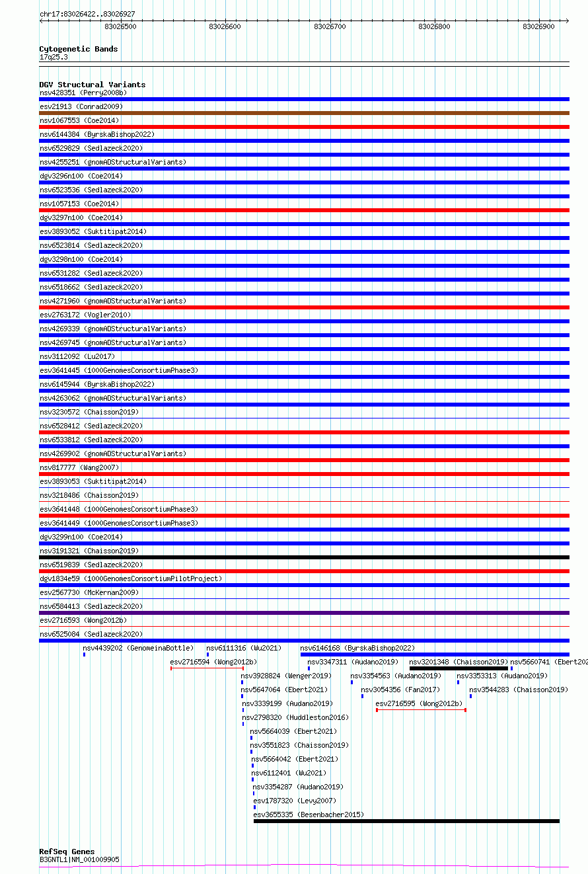Viewport: 588px width, 874px height.
Task: Click nsv3054356 (Fan2017) label
Action: tap(400, 690)
